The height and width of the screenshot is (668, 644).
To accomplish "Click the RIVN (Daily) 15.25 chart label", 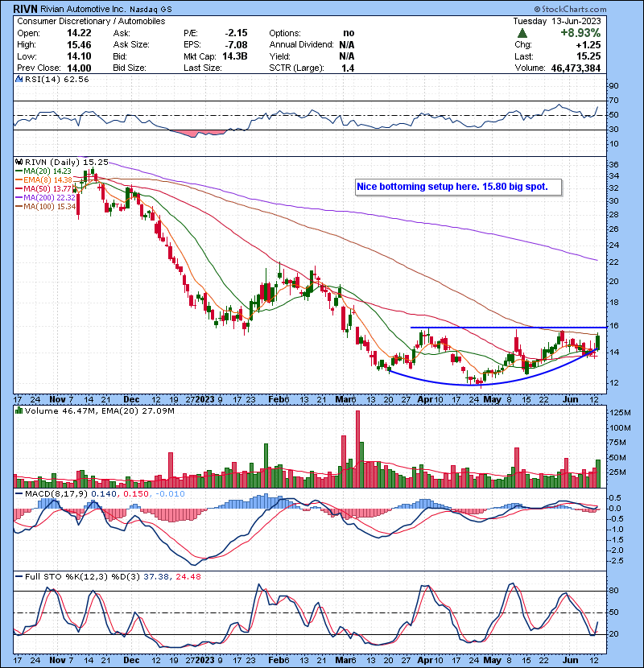I will 67,162.
